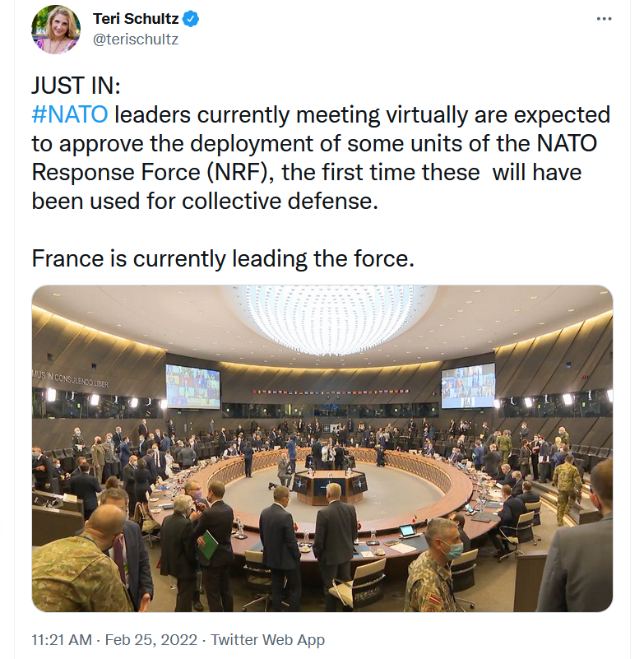Click the Twitter Web App source label

point(268,639)
